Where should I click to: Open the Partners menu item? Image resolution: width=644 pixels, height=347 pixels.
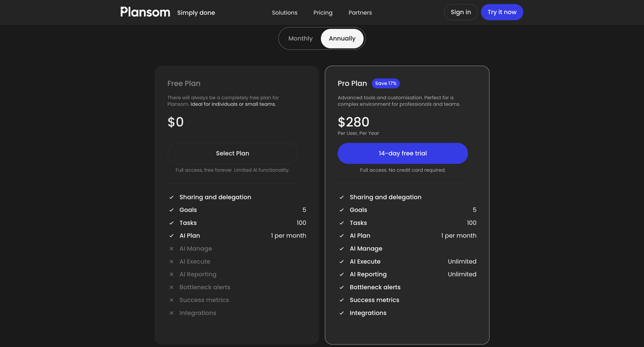point(360,13)
